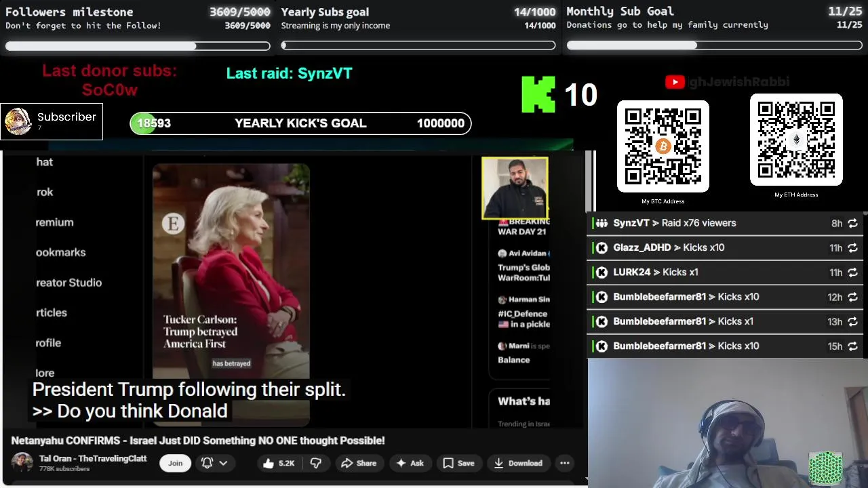
Task: Click the raid viewers icon beside SynzVT
Action: [601, 223]
